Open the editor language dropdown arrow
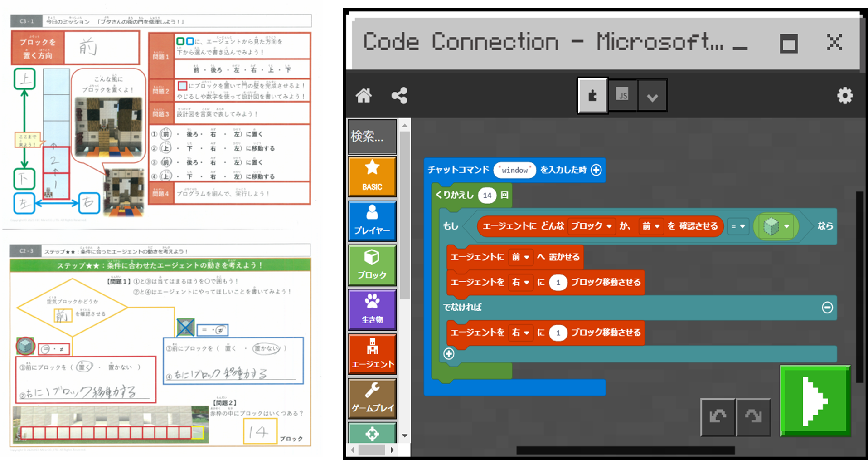Image resolution: width=868 pixels, height=460 pixels. (x=652, y=97)
